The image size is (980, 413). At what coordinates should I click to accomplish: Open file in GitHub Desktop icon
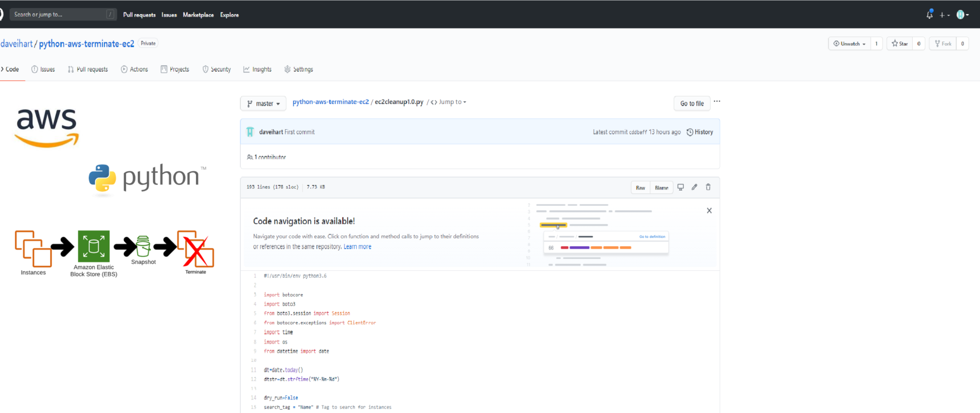point(680,187)
